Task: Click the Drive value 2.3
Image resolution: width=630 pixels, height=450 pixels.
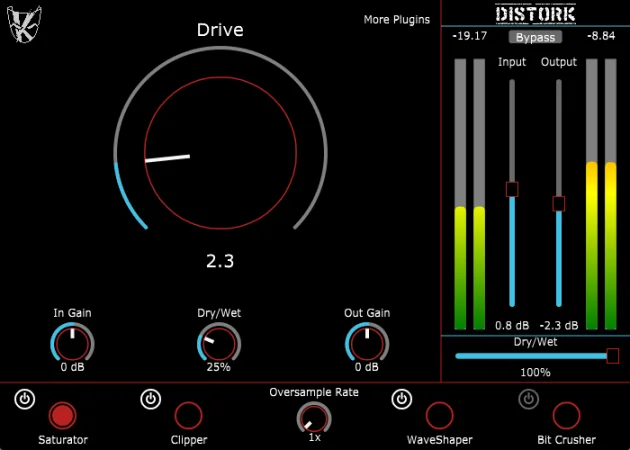Action: [220, 262]
